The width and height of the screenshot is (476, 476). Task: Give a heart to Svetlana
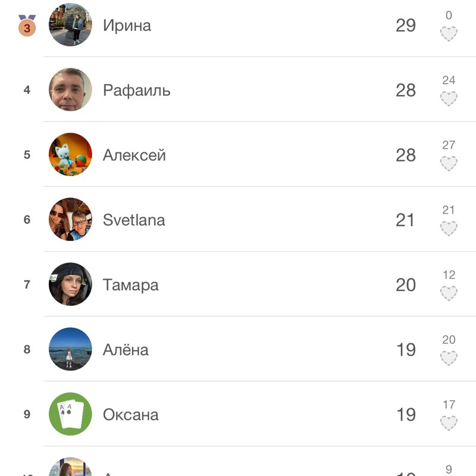coord(449,228)
